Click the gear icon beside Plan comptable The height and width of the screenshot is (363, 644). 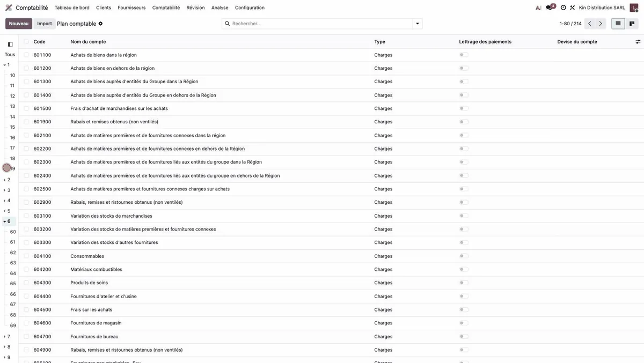coord(100,24)
